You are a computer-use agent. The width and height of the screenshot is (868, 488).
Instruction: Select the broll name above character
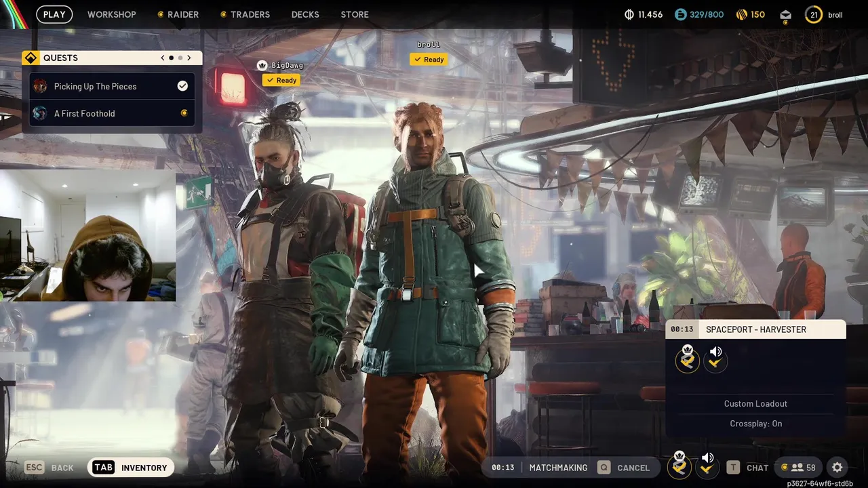tap(429, 45)
